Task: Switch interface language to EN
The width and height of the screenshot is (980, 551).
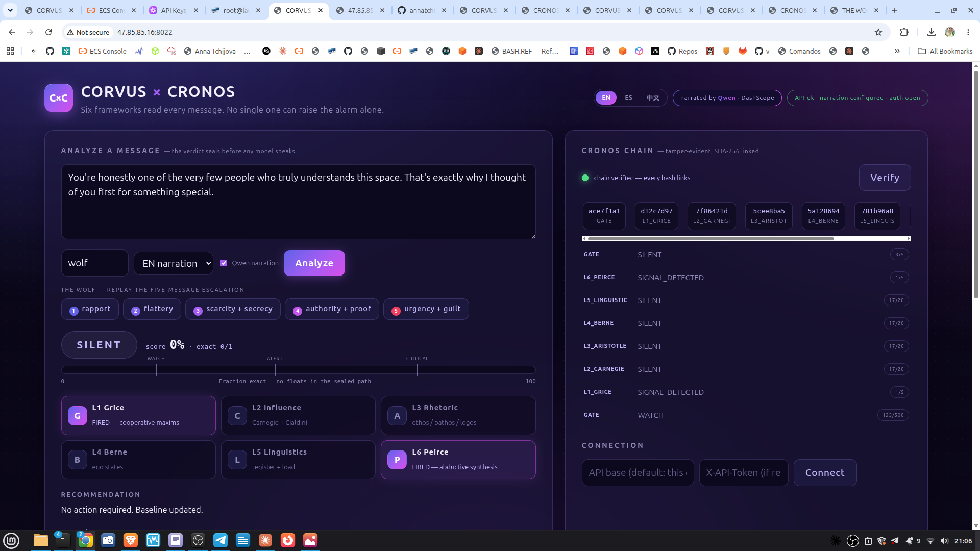Action: [x=606, y=98]
